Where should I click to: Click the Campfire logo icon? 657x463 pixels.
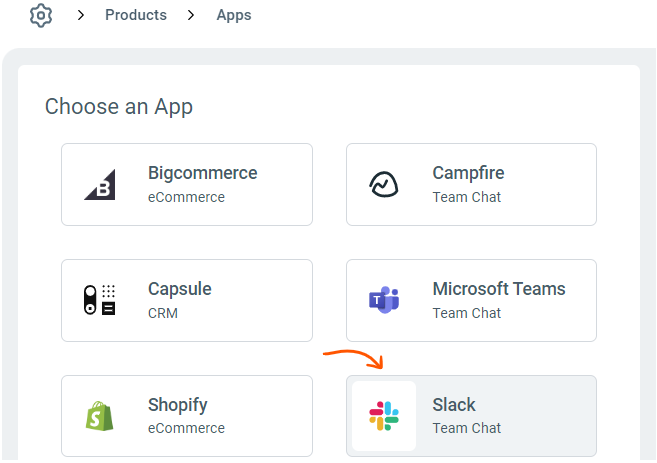tap(384, 184)
